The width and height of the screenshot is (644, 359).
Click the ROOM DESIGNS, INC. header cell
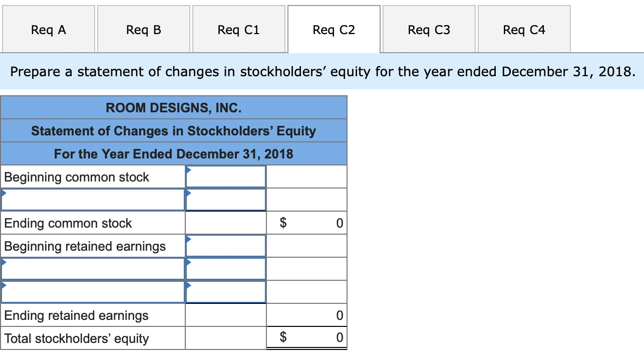click(x=174, y=107)
